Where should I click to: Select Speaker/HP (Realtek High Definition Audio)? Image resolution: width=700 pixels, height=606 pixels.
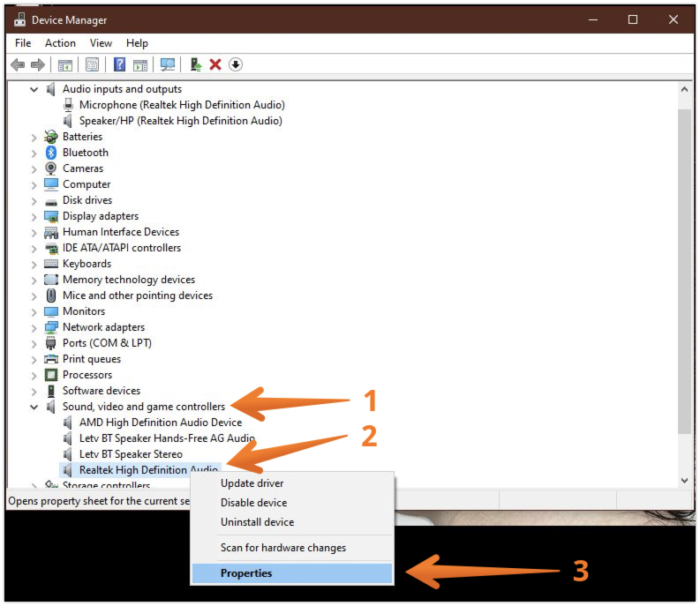coord(181,121)
